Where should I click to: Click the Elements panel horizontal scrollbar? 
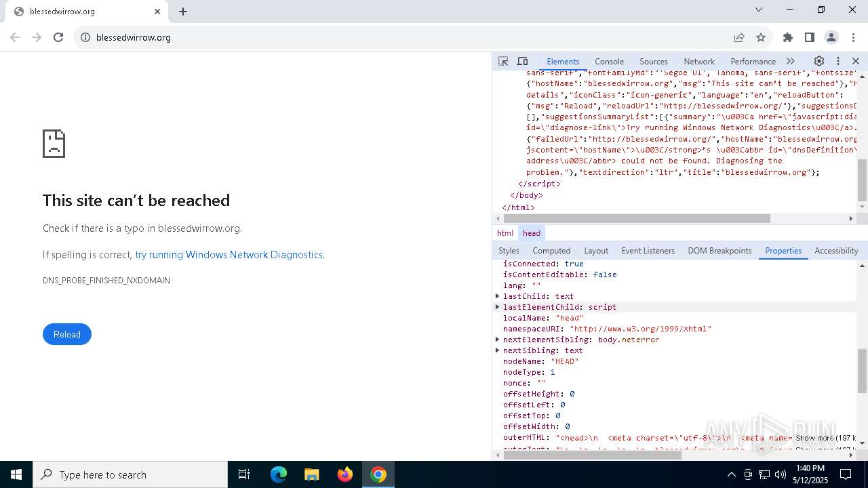pos(637,218)
